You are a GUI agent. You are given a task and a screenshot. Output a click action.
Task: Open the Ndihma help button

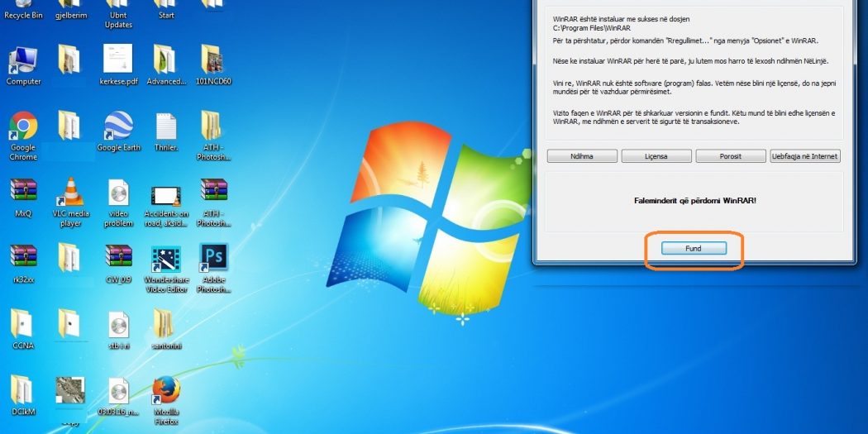(581, 155)
